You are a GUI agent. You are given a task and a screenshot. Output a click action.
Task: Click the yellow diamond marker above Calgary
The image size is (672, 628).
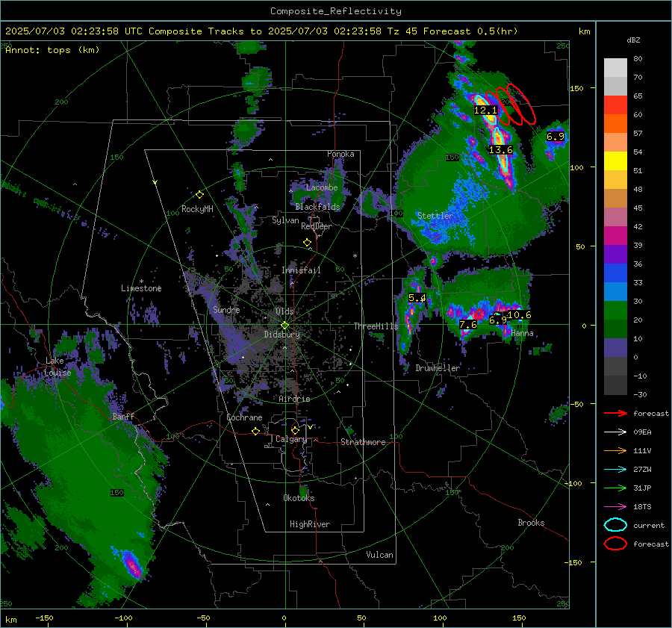pos(295,430)
